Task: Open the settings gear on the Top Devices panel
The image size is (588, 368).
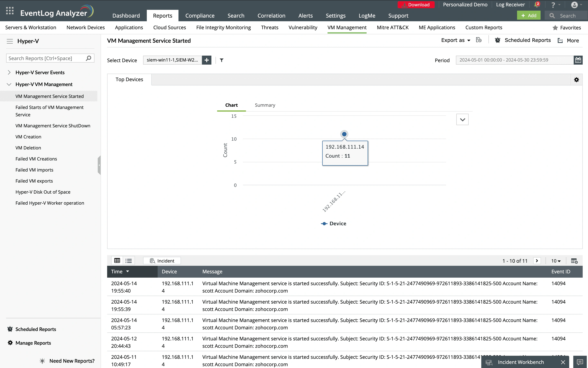Action: (576, 80)
